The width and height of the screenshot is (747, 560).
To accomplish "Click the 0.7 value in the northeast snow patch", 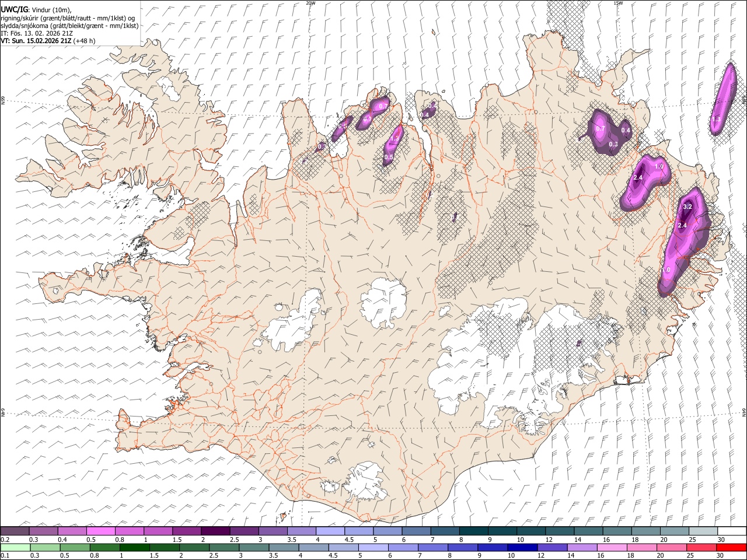I will (600, 128).
